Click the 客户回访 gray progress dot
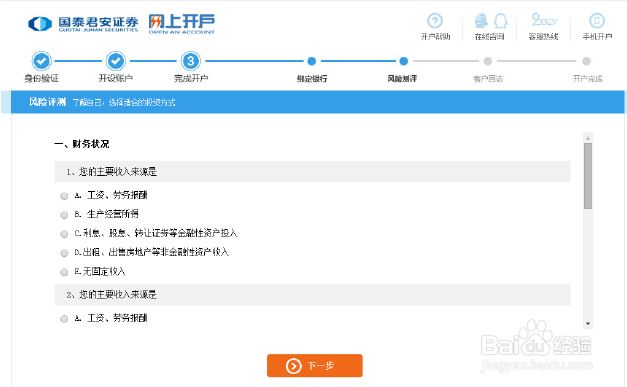Screen dimensions: 627x387 [487, 61]
